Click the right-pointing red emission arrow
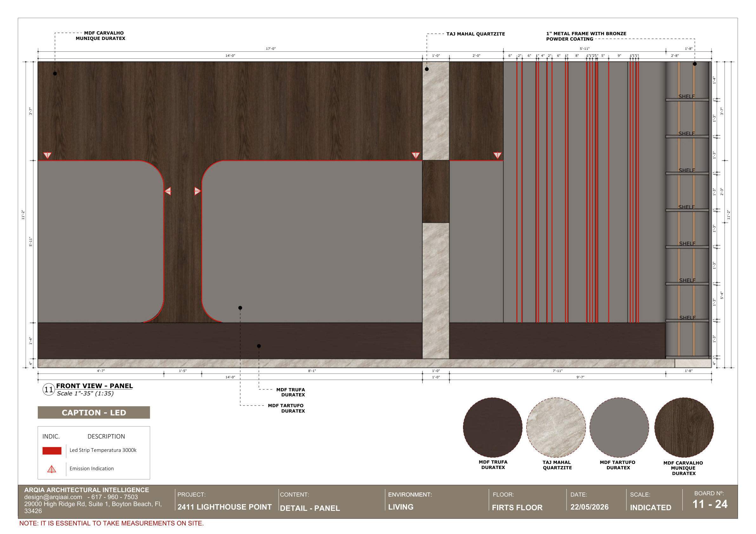 197,191
